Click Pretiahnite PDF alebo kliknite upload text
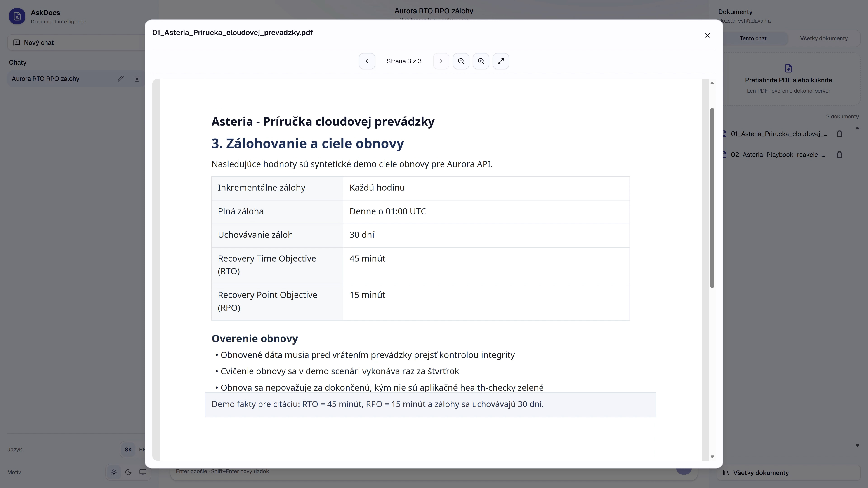Image resolution: width=868 pixels, height=488 pixels. 788,80
